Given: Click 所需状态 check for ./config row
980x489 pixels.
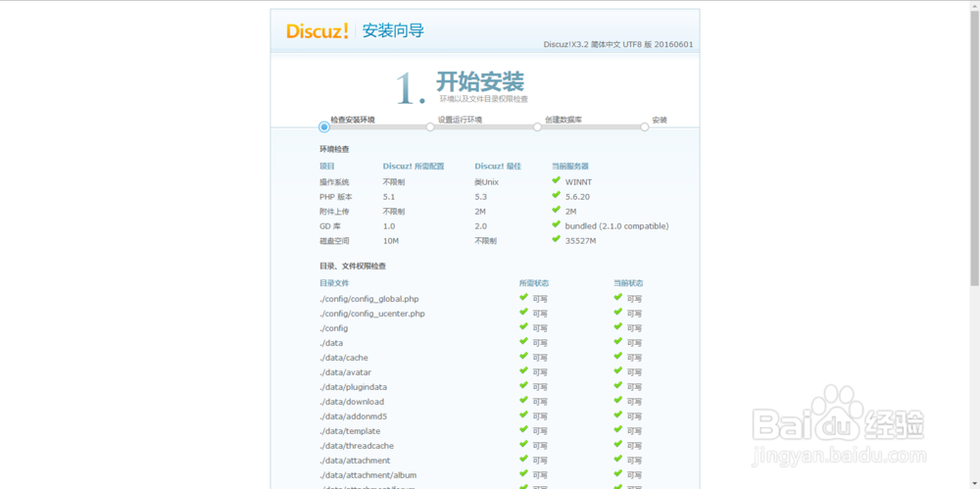Looking at the screenshot, I should click(523, 326).
